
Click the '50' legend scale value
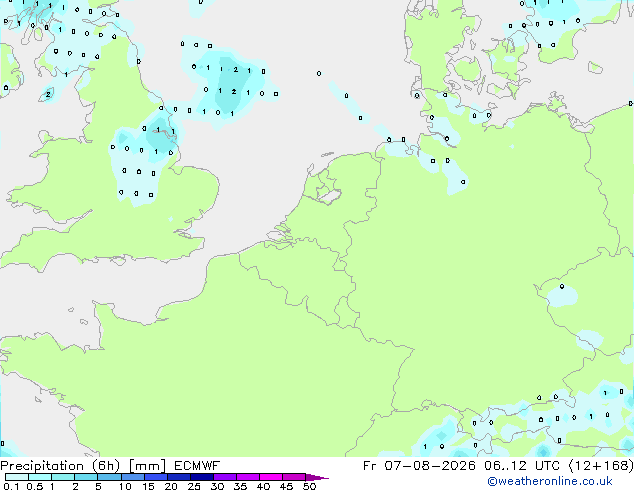[309, 486]
